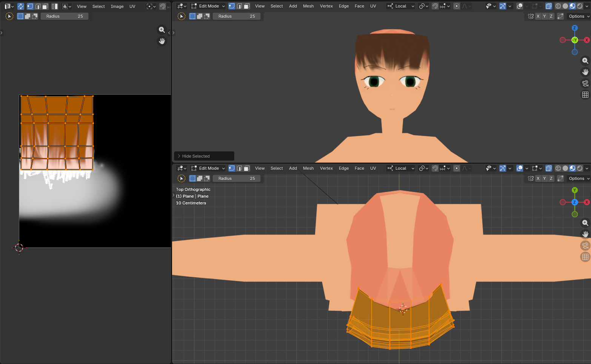Open Vertex menu in top viewport
The width and height of the screenshot is (591, 364).
pyautogui.click(x=326, y=6)
